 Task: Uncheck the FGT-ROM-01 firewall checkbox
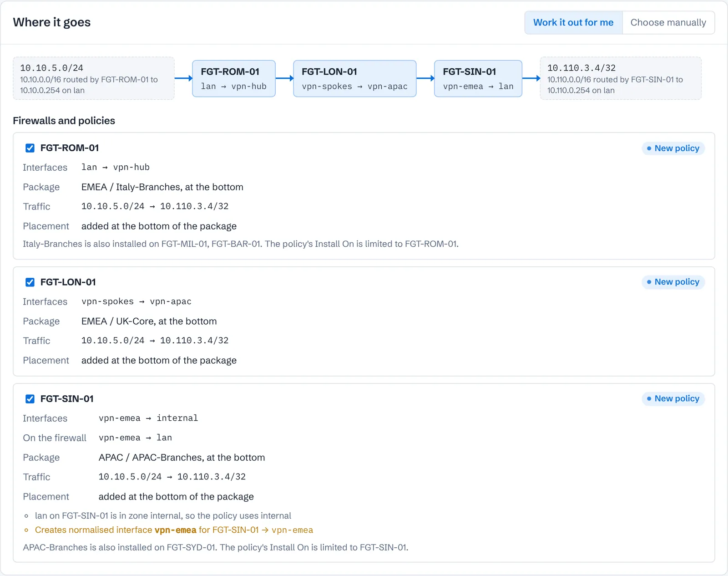pyautogui.click(x=30, y=148)
